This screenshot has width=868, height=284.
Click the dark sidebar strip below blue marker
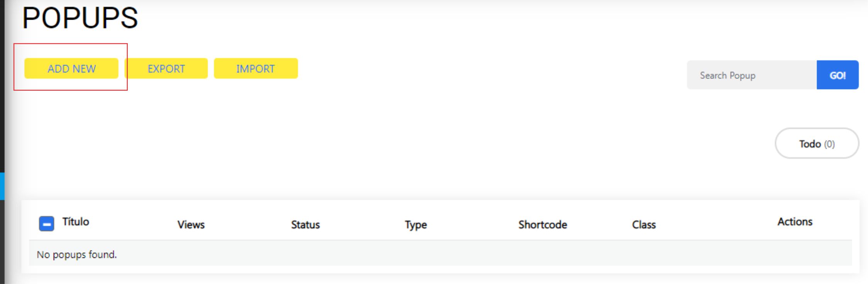(x=2, y=243)
